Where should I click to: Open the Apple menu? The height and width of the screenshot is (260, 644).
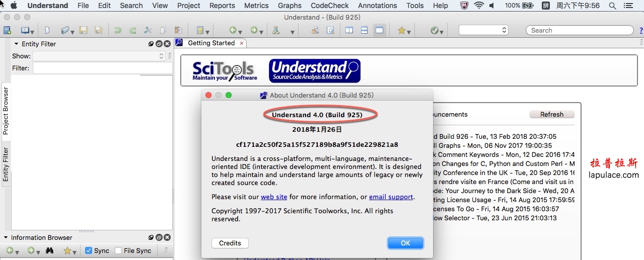click(14, 6)
